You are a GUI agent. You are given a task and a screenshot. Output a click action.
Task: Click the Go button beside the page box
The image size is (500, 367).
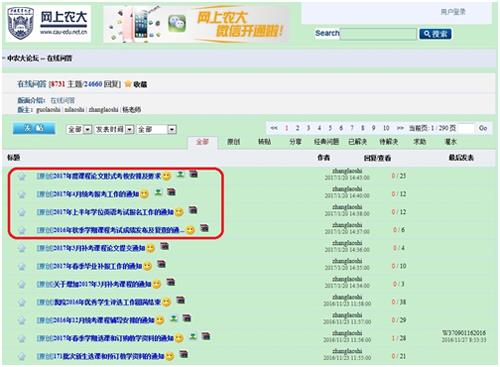[483, 128]
